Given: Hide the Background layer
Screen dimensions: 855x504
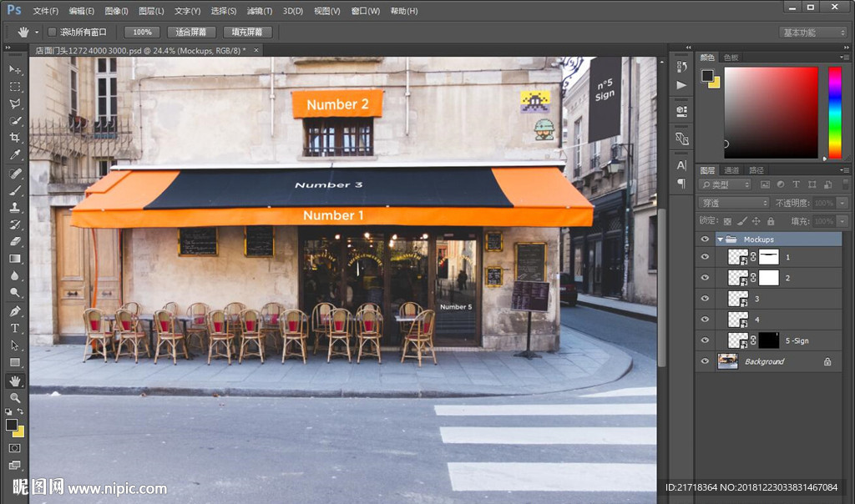Looking at the screenshot, I should (705, 360).
